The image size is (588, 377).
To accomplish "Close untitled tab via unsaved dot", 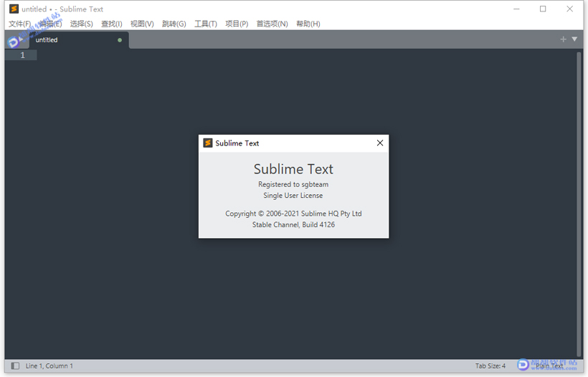I will point(120,40).
